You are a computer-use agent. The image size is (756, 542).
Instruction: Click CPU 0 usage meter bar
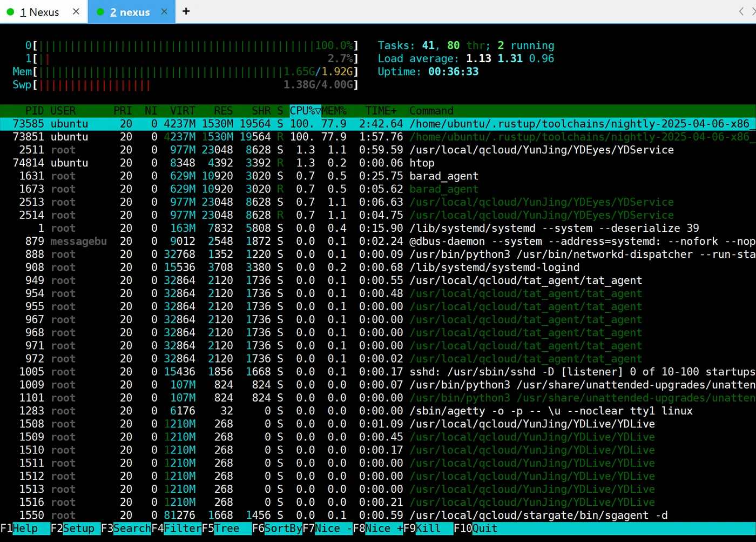pos(192,45)
